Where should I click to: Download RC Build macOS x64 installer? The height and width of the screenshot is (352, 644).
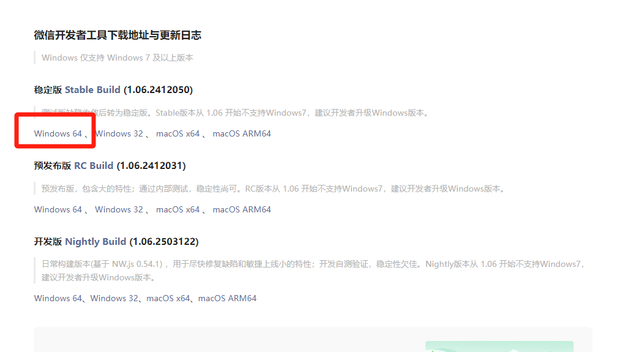point(178,209)
